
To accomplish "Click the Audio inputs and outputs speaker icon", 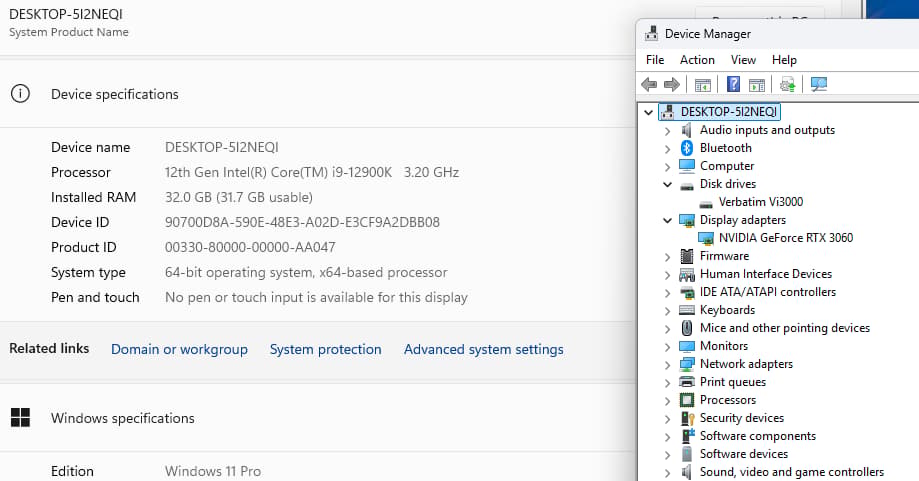I will (x=687, y=130).
